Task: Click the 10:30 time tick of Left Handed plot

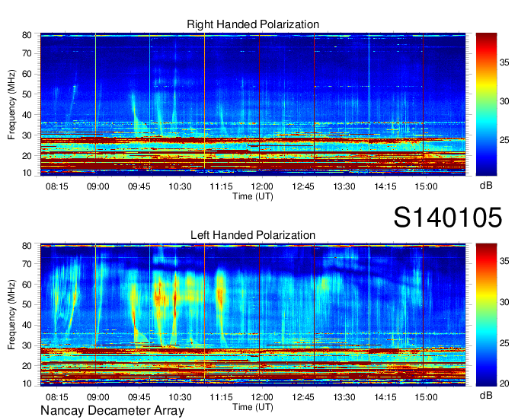Action: (180, 397)
